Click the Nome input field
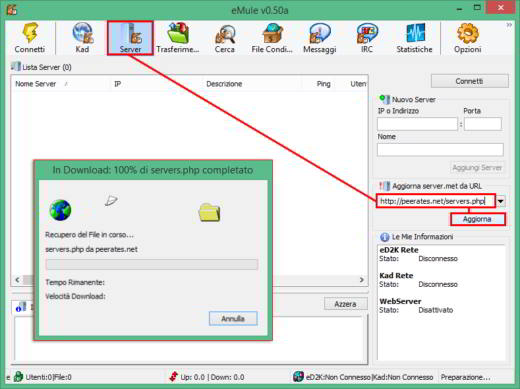The image size is (520, 389). pos(440,150)
